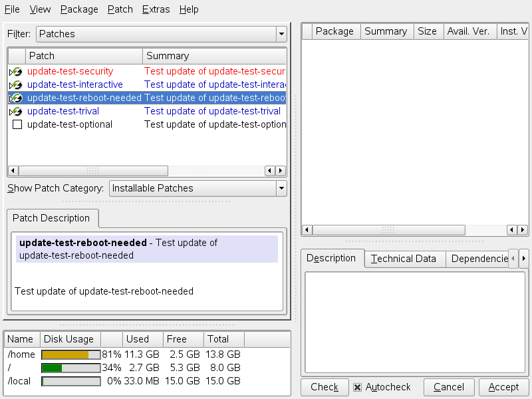Switch to the Technical Data tab
Screen dimensions: 532x399
click(x=404, y=259)
